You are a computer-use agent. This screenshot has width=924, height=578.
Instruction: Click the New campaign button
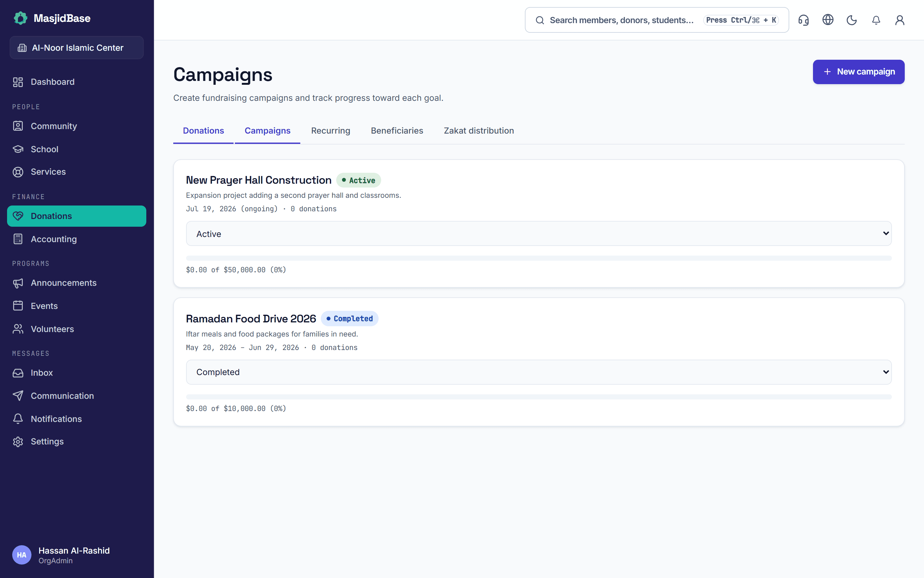[858, 72]
